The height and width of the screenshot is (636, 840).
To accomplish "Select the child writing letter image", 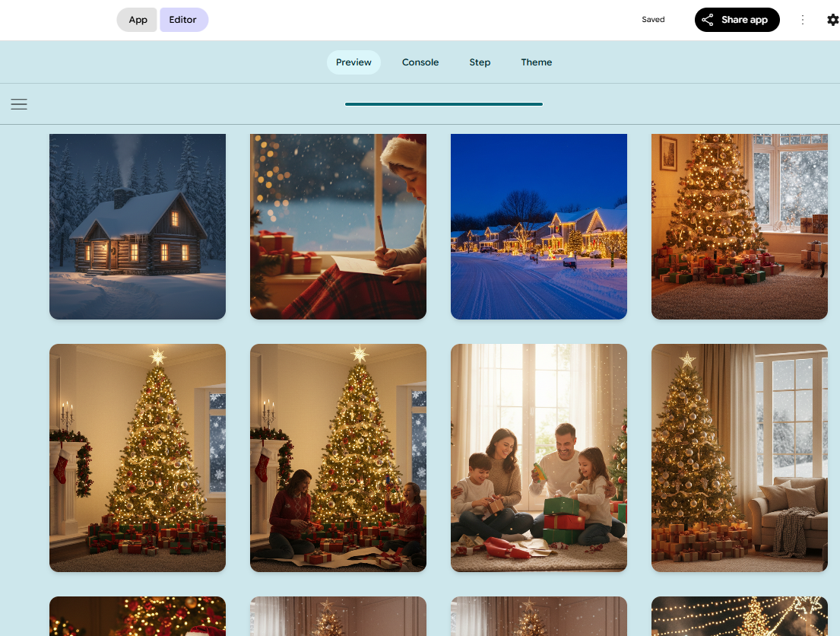I will (x=338, y=226).
